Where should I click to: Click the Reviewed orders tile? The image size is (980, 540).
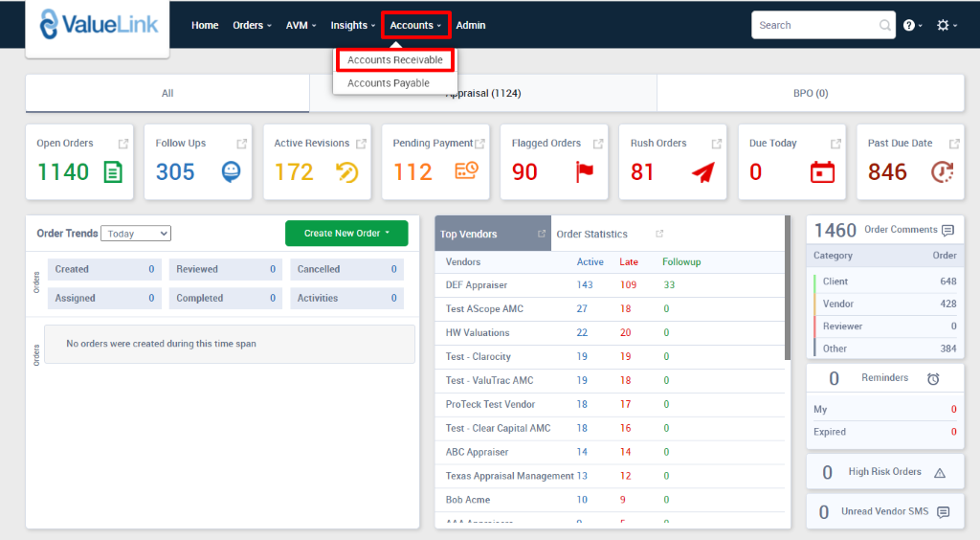coord(226,269)
